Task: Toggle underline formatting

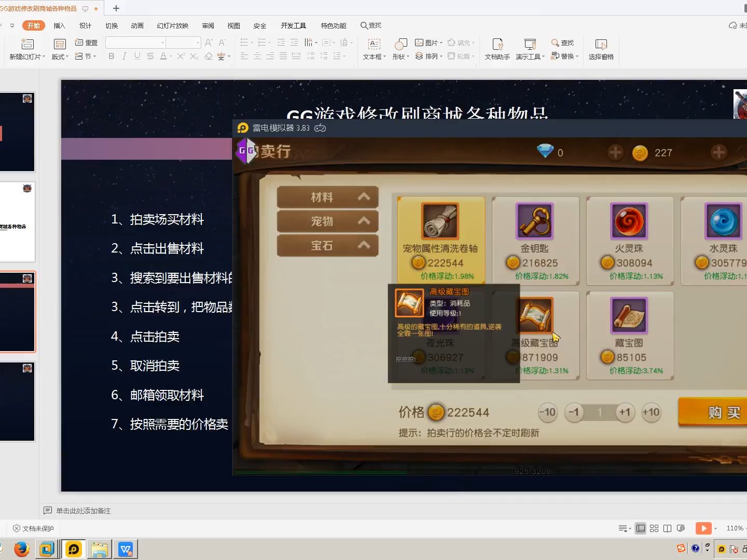Action: pyautogui.click(x=137, y=56)
